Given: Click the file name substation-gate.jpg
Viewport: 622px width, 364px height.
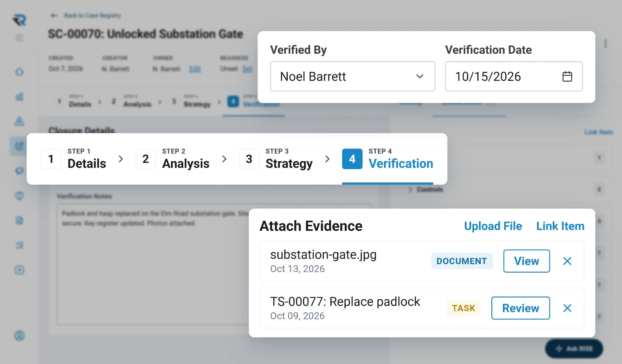Looking at the screenshot, I should pyautogui.click(x=323, y=255).
